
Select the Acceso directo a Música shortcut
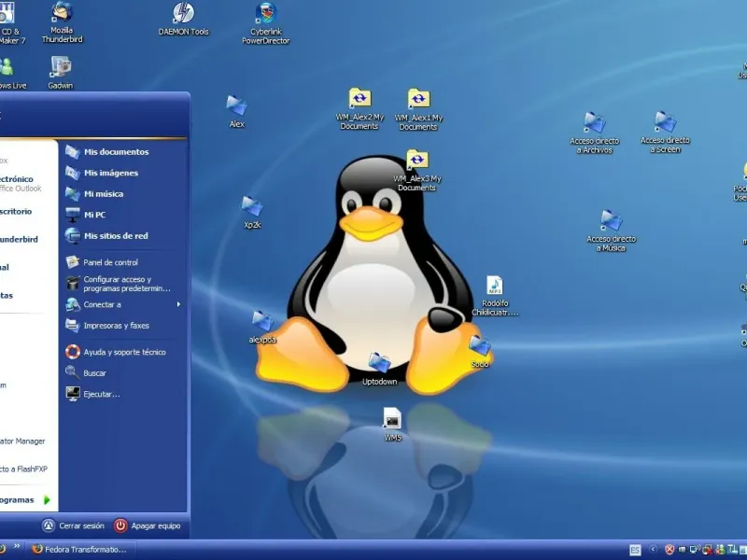(612, 221)
